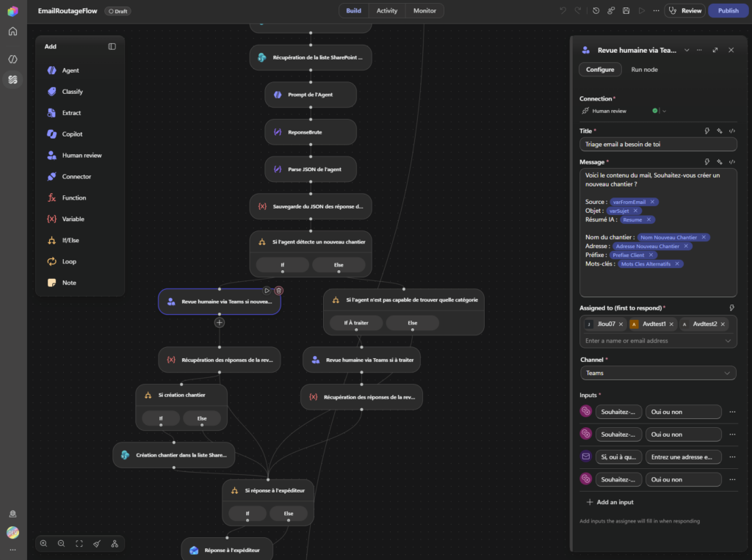Zoom out on the canvas

pyautogui.click(x=62, y=544)
